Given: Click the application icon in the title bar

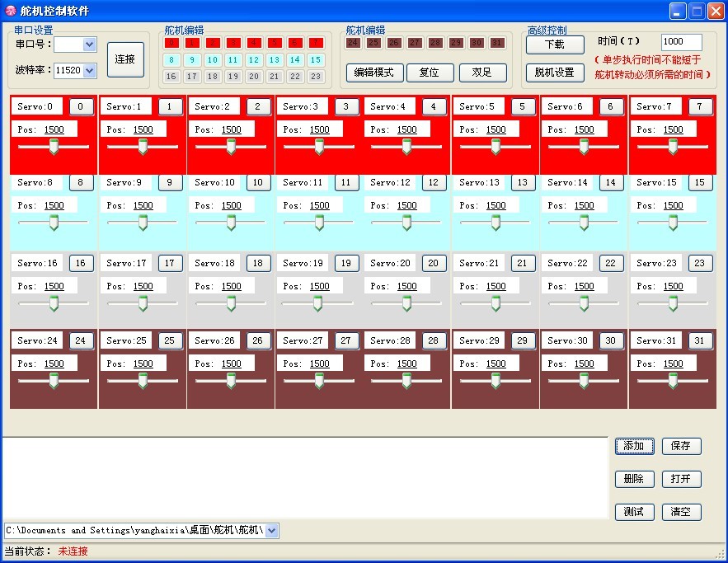Looking at the screenshot, I should [11, 11].
